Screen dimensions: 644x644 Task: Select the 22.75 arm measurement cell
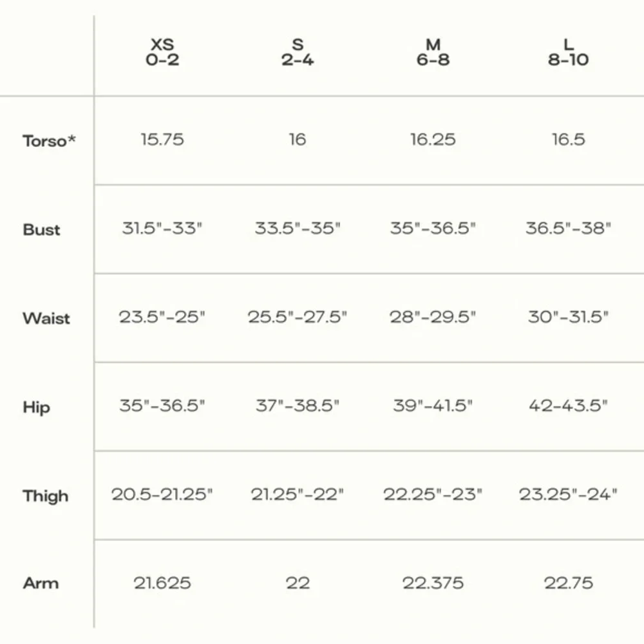pos(568,583)
